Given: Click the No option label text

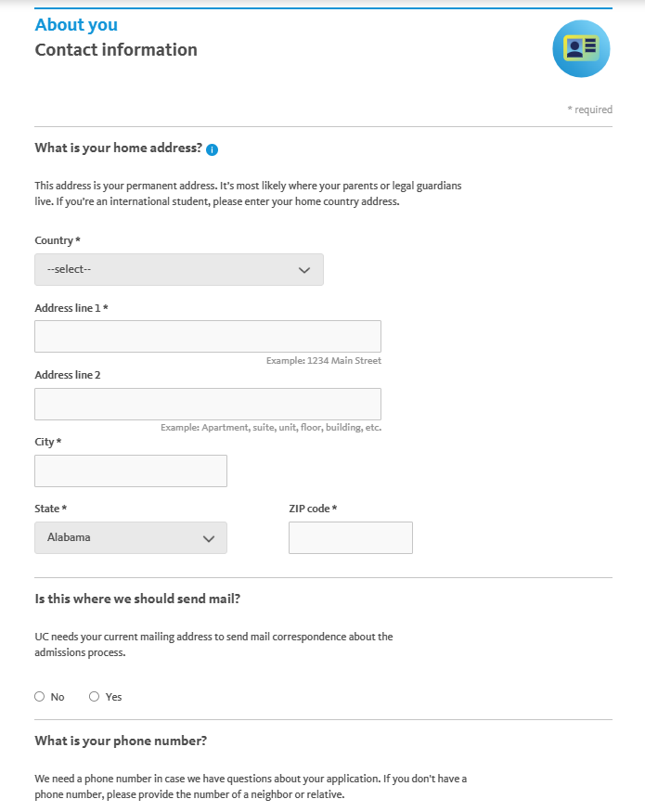Looking at the screenshot, I should point(58,697).
